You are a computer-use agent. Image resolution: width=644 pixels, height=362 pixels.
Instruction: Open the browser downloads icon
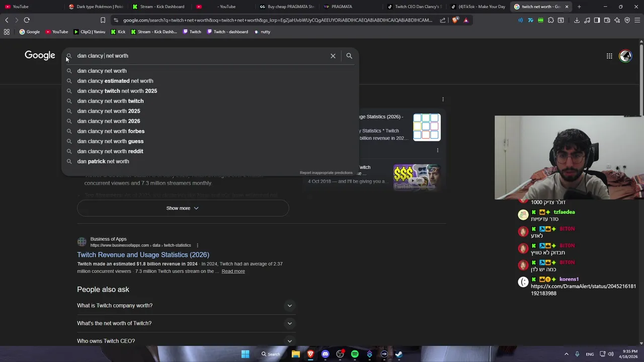(577, 20)
